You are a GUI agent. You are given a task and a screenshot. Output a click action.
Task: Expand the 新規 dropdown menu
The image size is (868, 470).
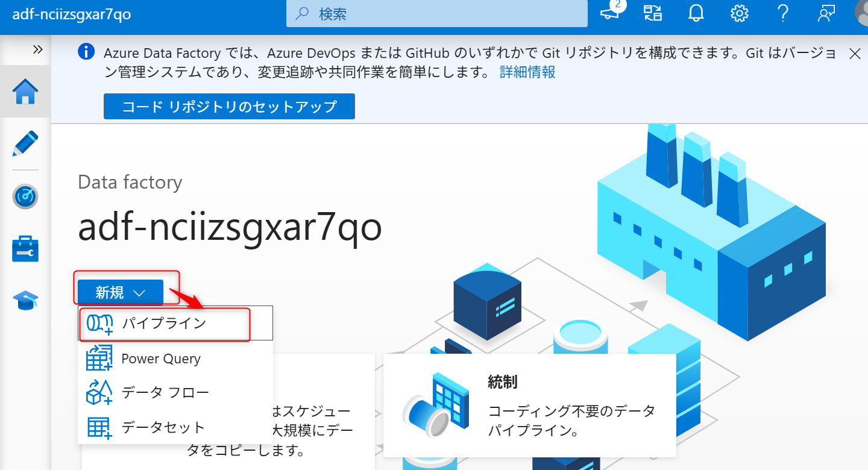tap(120, 292)
